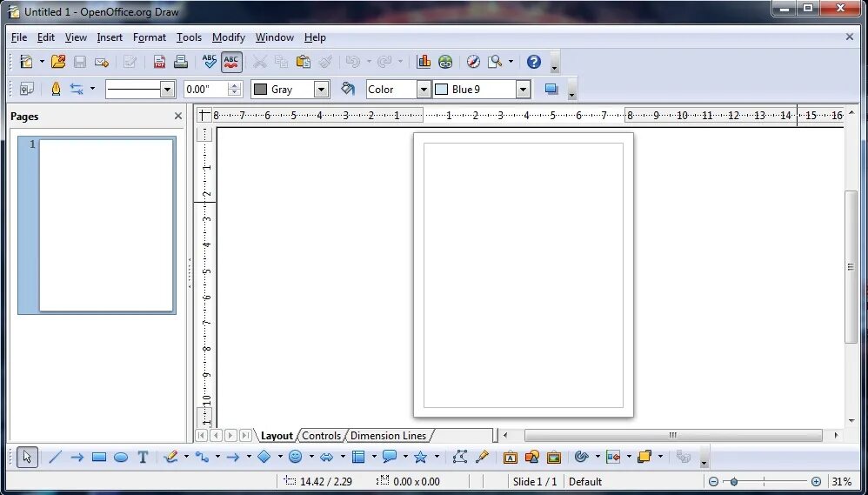The image size is (868, 495).
Task: Close the Pages panel
Action: (x=177, y=116)
